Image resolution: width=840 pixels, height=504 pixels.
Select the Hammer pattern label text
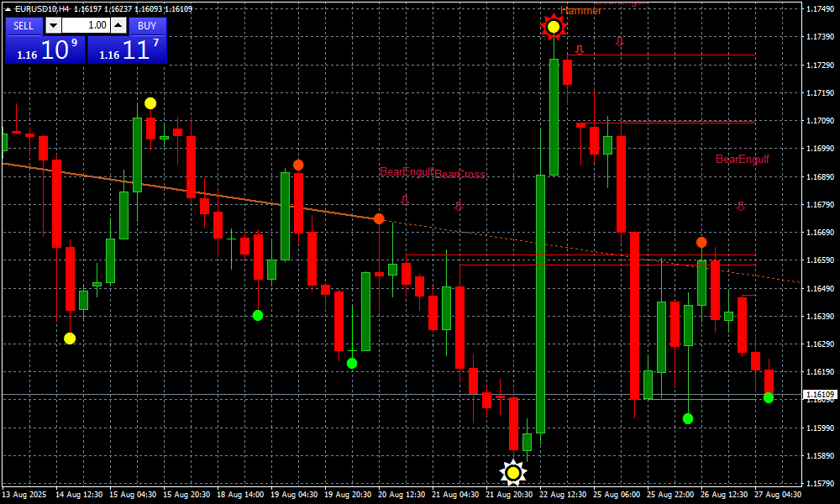(x=581, y=11)
